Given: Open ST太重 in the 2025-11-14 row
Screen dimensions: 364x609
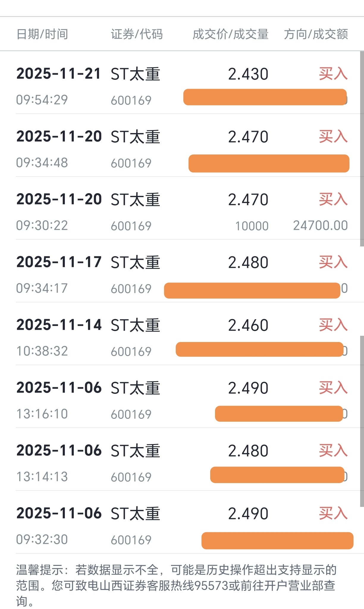Looking at the screenshot, I should 135,325.
